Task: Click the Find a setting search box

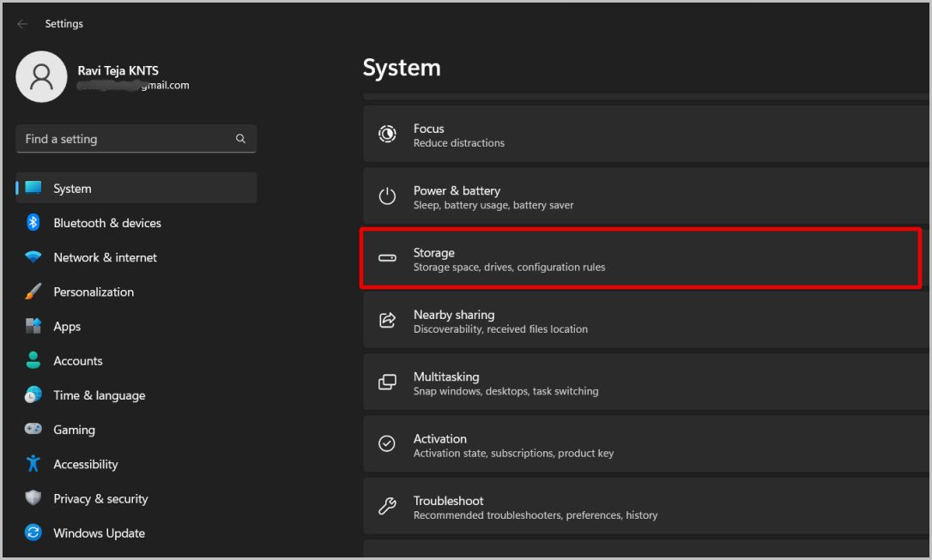Action: (x=136, y=138)
